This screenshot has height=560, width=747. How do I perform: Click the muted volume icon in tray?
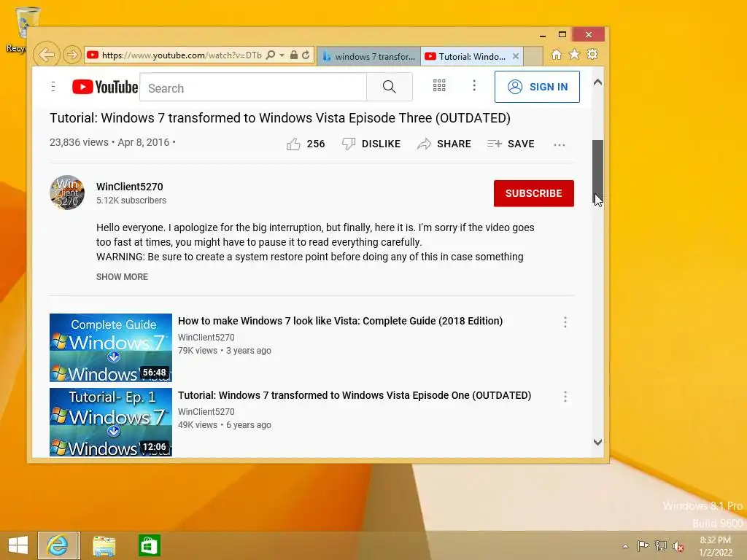[x=678, y=546]
